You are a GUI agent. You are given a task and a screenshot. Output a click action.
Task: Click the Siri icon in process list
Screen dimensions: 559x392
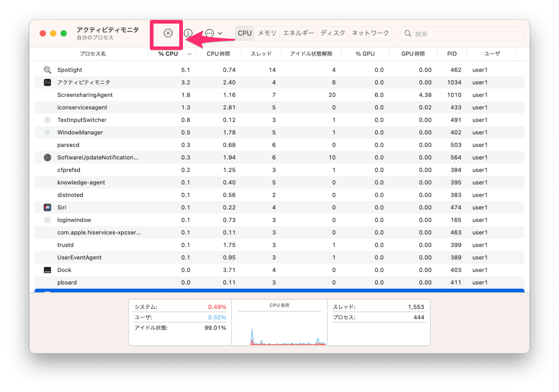[48, 208]
